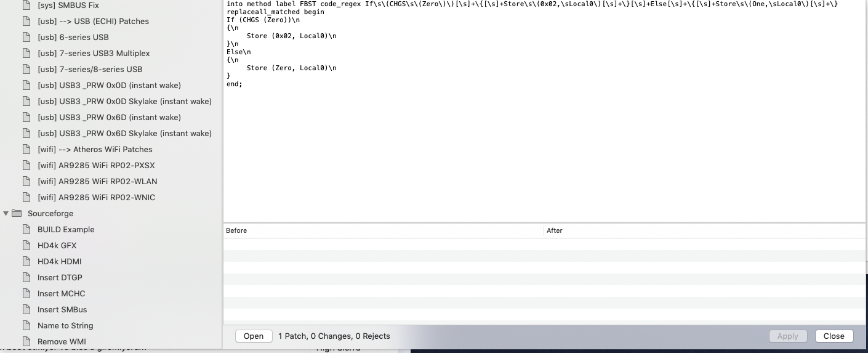Collapse the Sourceforge folder disclosure triangle
Screen dimensions: 868x353
pyautogui.click(x=6, y=213)
